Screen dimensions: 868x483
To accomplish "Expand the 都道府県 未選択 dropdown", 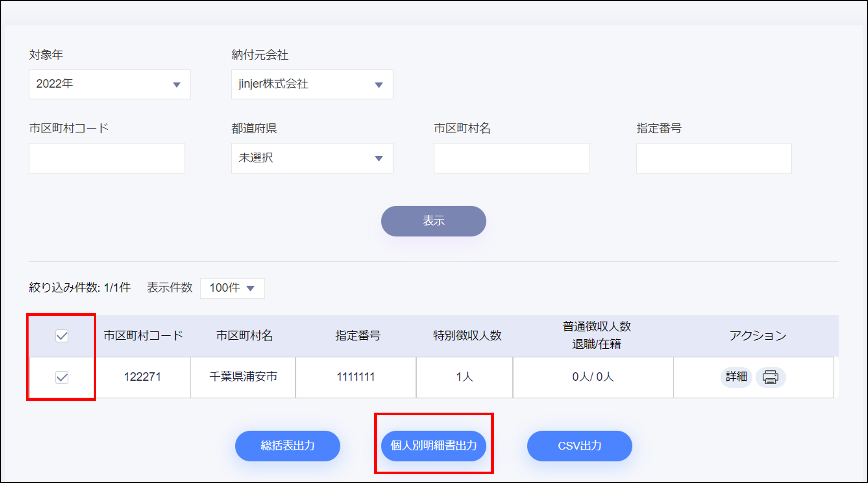I will [312, 158].
